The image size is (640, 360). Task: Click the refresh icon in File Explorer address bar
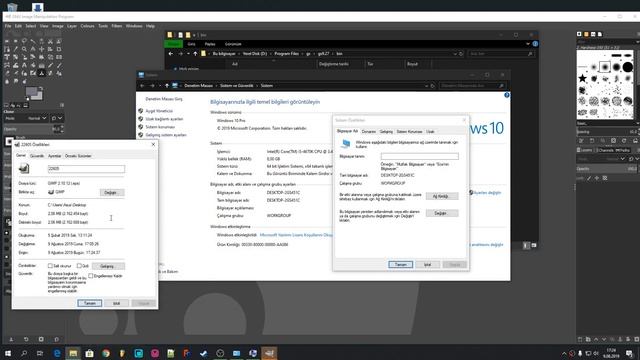tap(461, 54)
